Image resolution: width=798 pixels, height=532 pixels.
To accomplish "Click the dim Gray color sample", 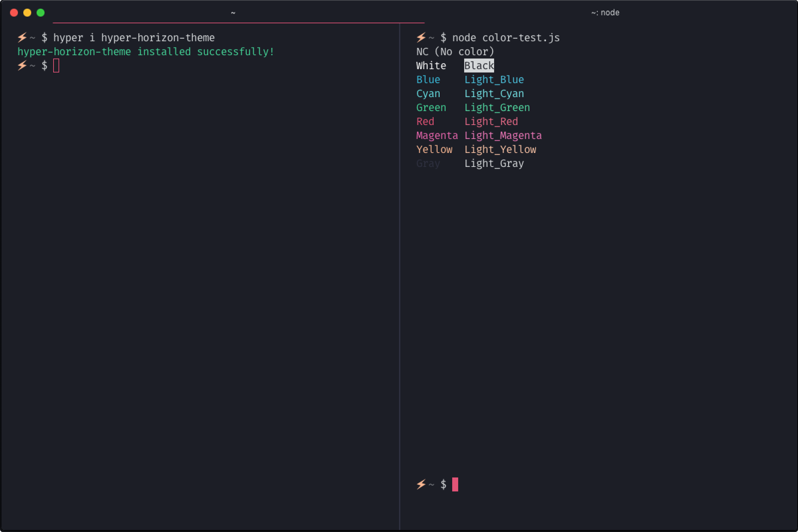I will click(428, 164).
